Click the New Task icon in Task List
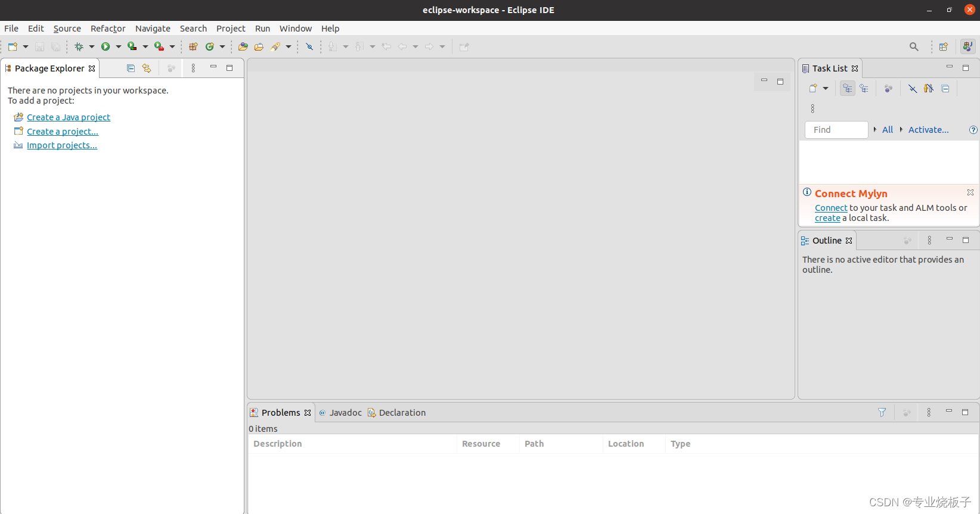 [813, 89]
